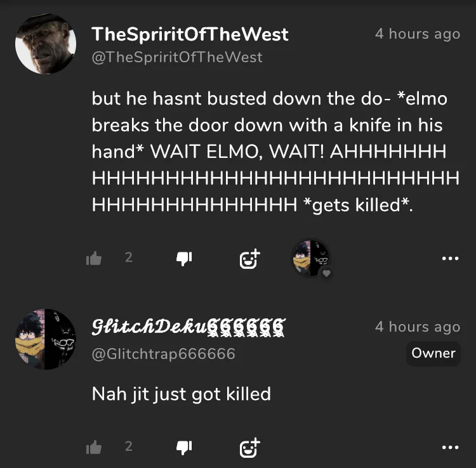
Task: Click the timestamp on GlitchDeku's comment
Action: (417, 327)
